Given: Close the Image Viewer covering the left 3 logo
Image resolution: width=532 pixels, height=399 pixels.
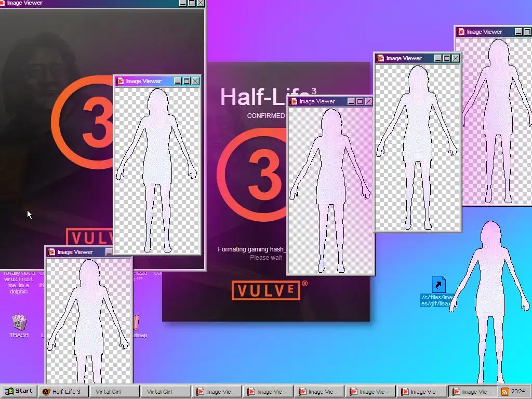Looking at the screenshot, I should tap(195, 82).
